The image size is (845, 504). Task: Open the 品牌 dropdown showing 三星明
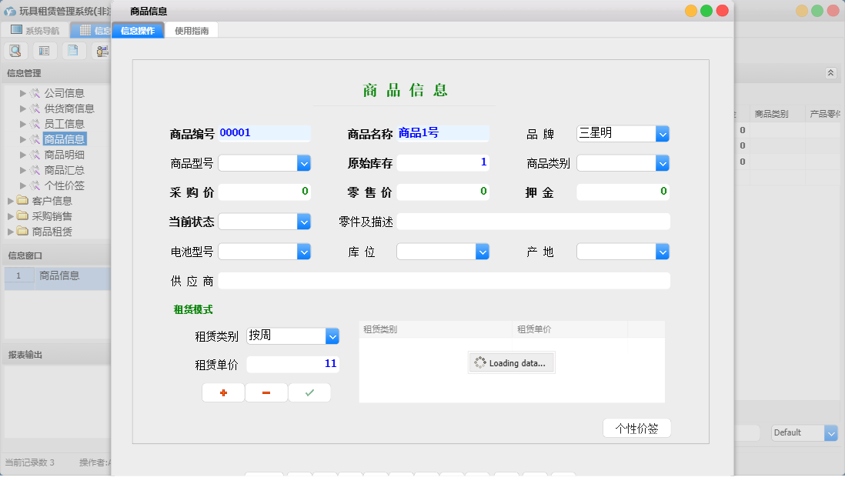[x=662, y=134]
